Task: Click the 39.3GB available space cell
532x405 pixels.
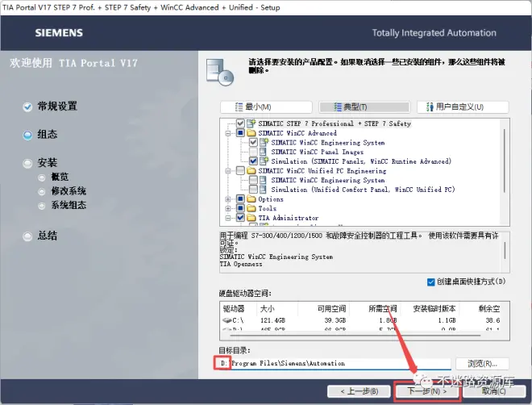Action: click(x=335, y=320)
